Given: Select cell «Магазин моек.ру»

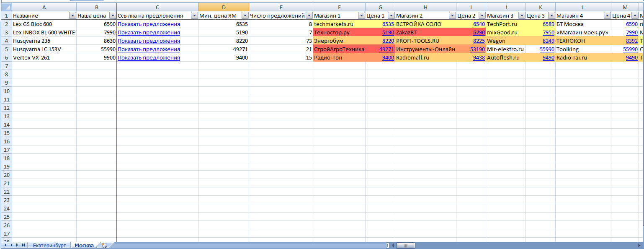Looking at the screenshot, I should pyautogui.click(x=583, y=32).
